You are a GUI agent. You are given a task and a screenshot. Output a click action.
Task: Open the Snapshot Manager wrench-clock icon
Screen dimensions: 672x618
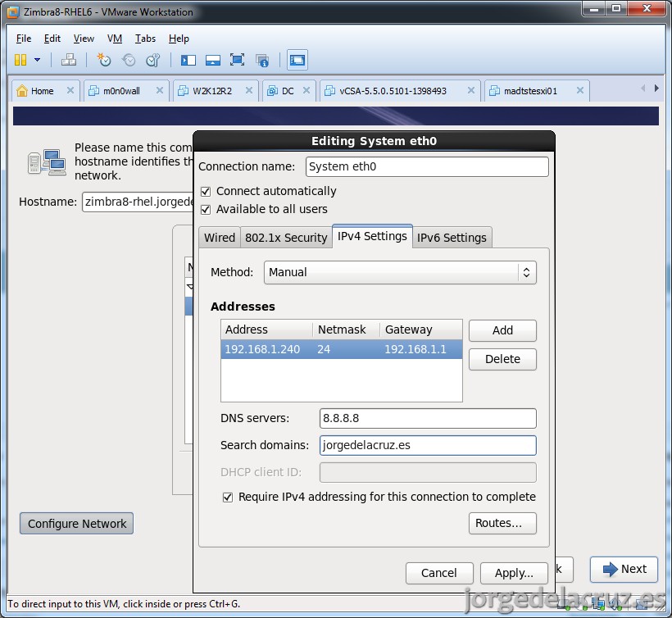[153, 60]
